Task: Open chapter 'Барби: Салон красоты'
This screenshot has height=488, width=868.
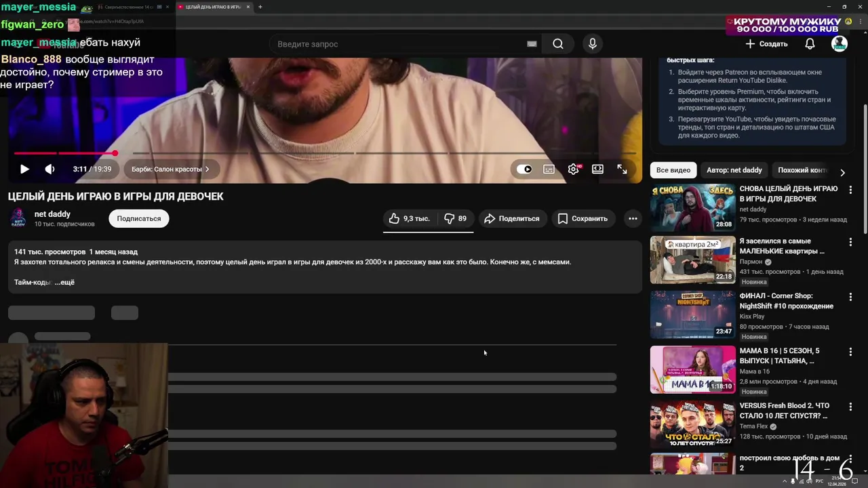Action: click(x=170, y=169)
